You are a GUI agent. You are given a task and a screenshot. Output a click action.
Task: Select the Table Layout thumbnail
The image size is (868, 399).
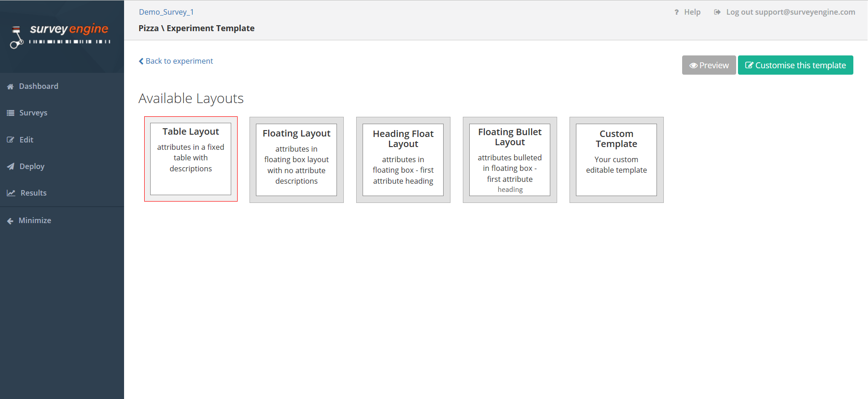(x=191, y=159)
